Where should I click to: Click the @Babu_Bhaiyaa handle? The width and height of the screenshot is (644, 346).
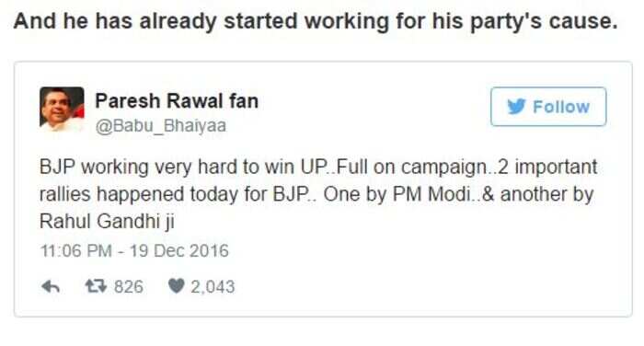coord(161,125)
